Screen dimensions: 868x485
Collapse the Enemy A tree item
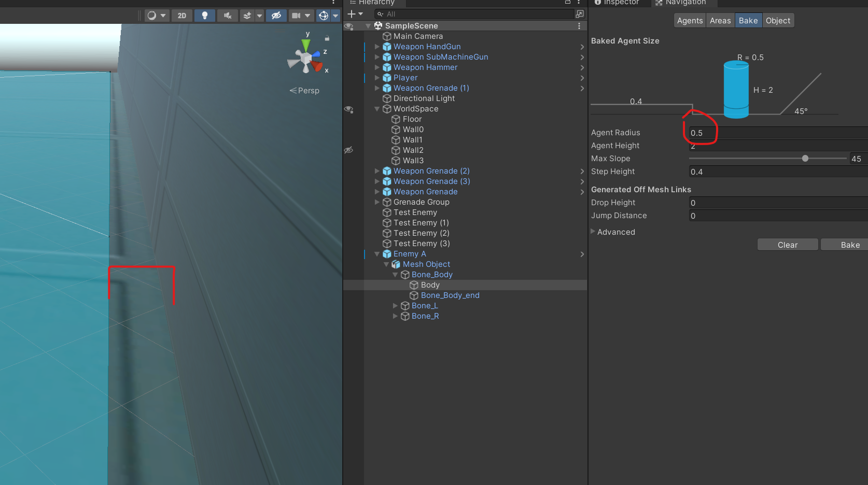pos(377,254)
